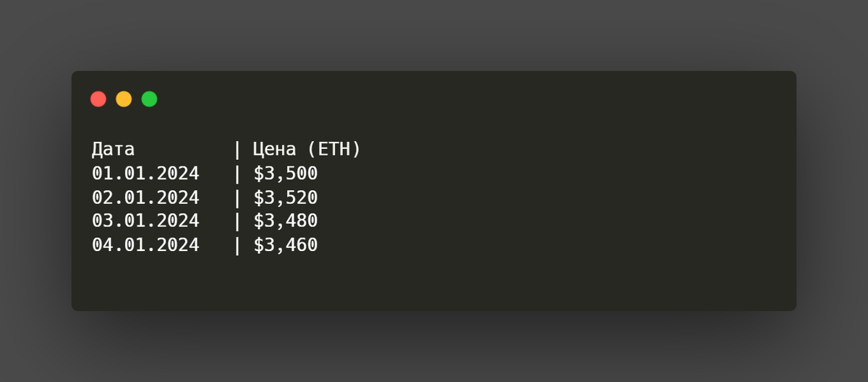The height and width of the screenshot is (382, 868).
Task: Select the $3,500 price value
Action: [286, 174]
